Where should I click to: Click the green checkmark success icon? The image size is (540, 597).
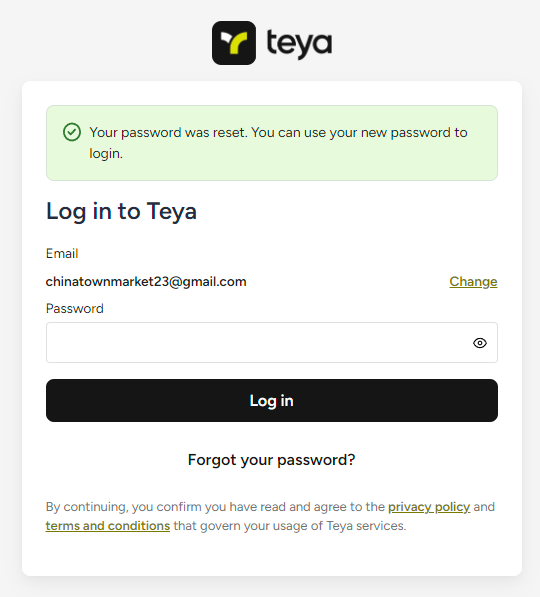(x=72, y=132)
